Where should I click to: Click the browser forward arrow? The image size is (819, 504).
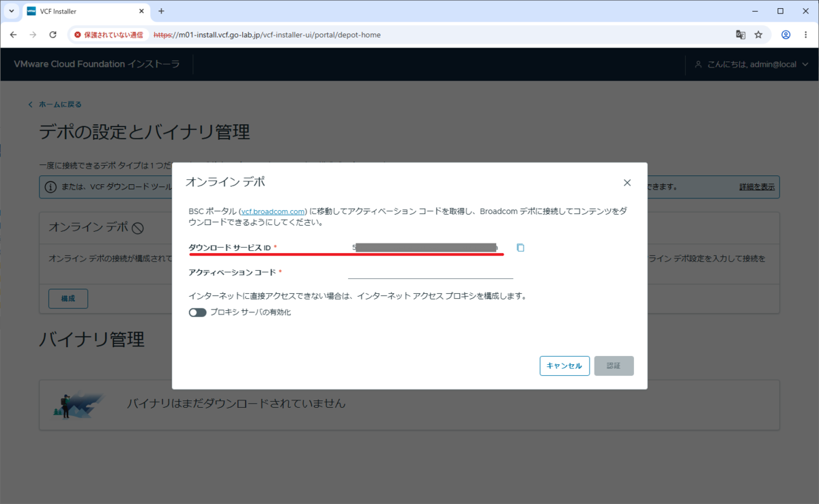(33, 35)
